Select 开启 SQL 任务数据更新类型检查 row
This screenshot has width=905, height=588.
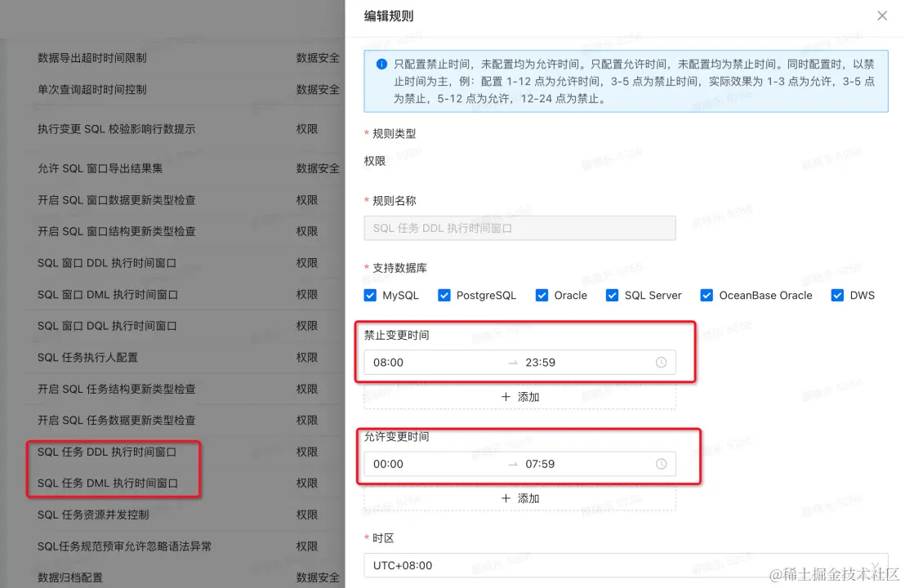(x=185, y=421)
